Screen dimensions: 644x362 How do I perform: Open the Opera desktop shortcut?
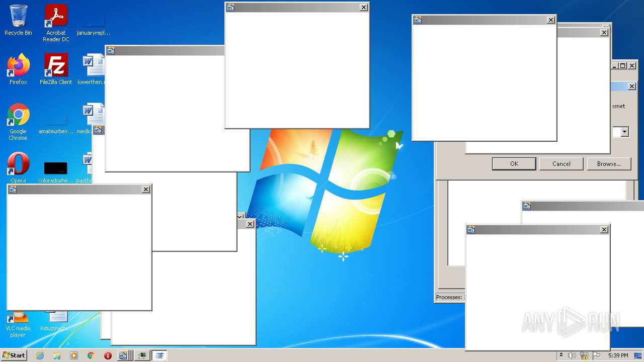(x=18, y=168)
